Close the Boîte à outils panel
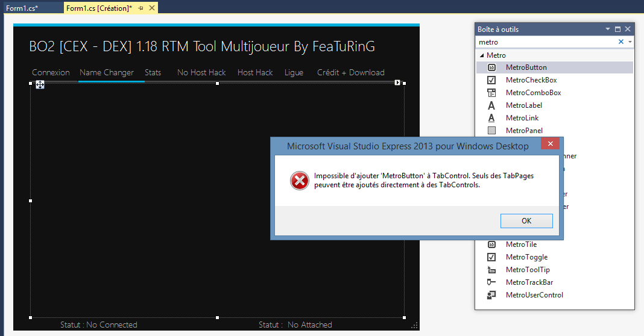 click(x=628, y=29)
